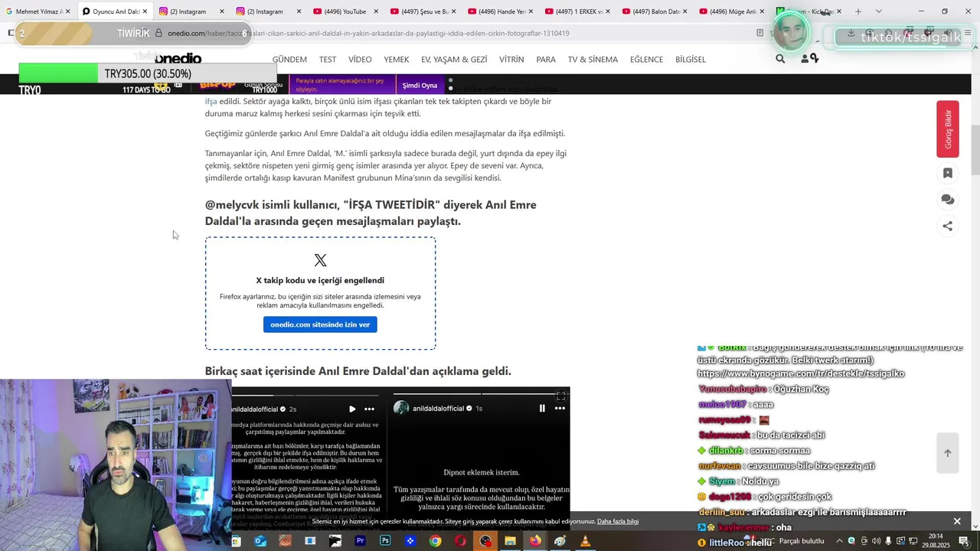Click the X logo in blocked embed
Screen dimensions: 980x551
click(320, 261)
